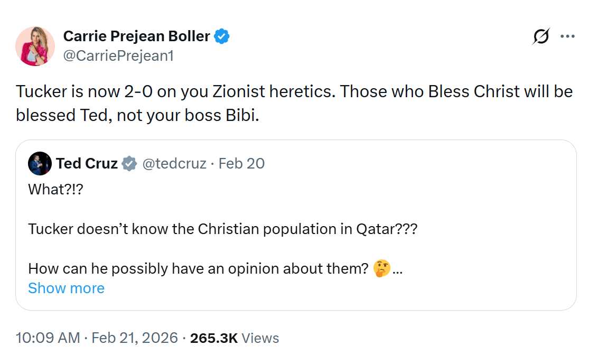The height and width of the screenshot is (364, 589).
Task: Open Carrie Prejean Boller's profile picture
Action: pyautogui.click(x=35, y=46)
